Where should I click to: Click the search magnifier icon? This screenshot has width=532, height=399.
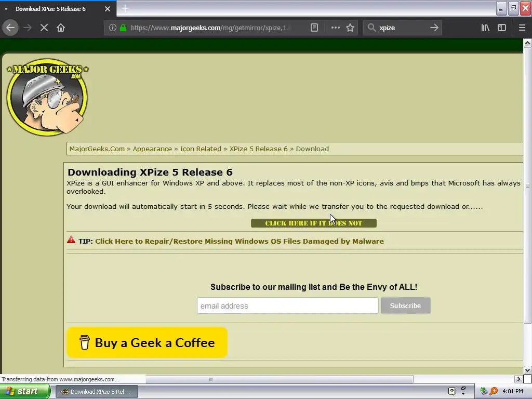coord(371,28)
